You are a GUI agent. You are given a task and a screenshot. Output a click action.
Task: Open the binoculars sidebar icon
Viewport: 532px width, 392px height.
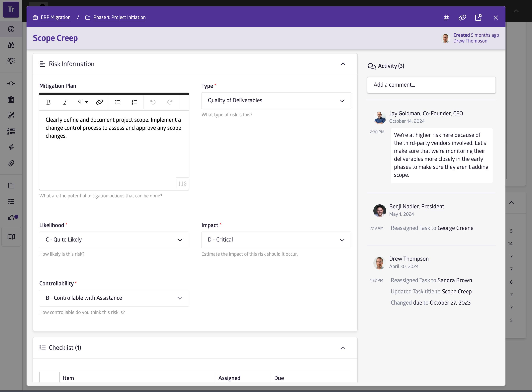pyautogui.click(x=11, y=45)
